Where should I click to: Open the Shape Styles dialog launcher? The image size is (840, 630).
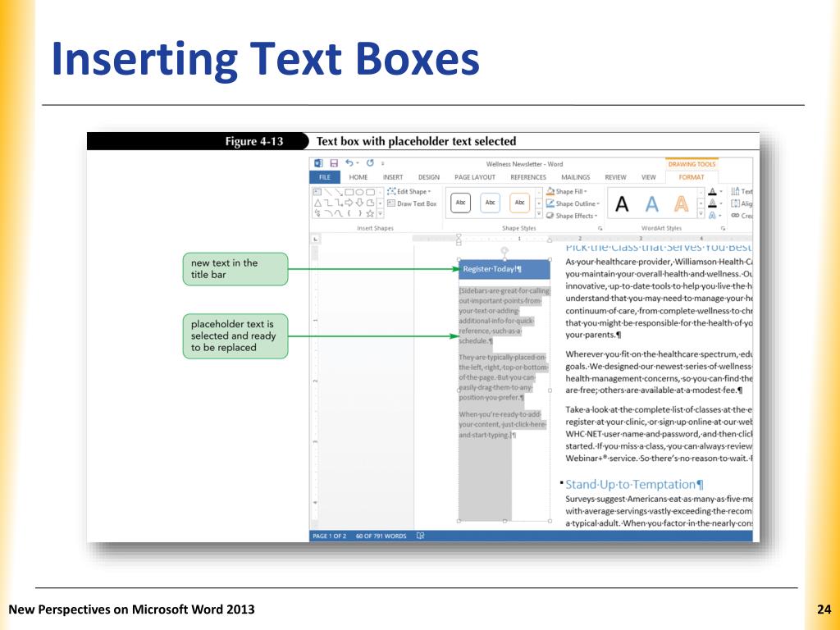(600, 229)
